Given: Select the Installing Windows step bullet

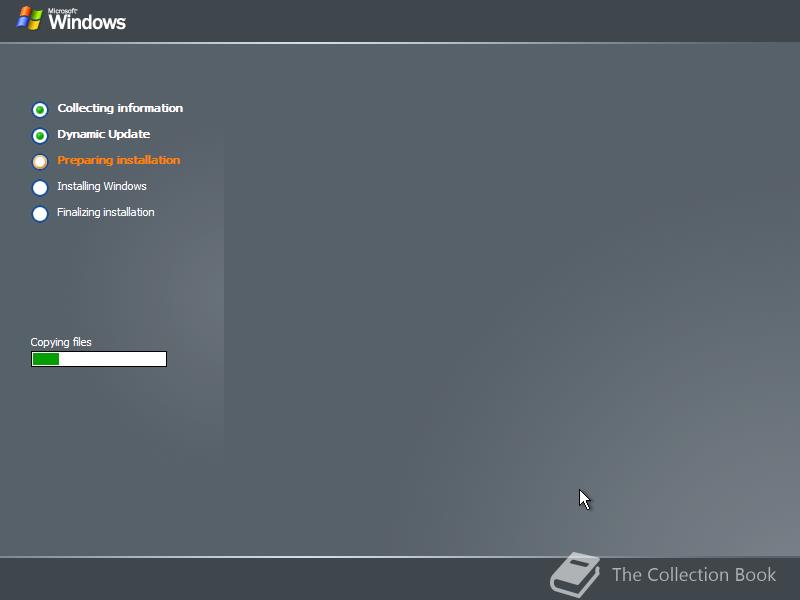Looking at the screenshot, I should pos(40,187).
